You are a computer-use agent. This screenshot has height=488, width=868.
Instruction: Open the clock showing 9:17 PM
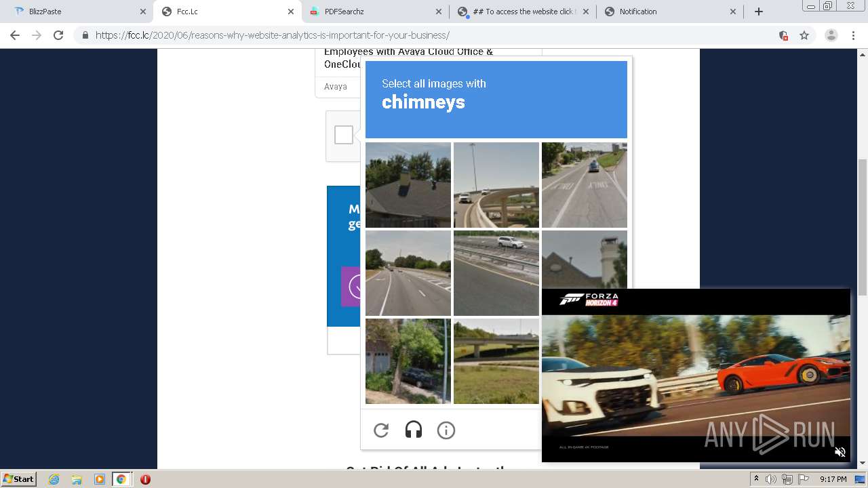833,479
